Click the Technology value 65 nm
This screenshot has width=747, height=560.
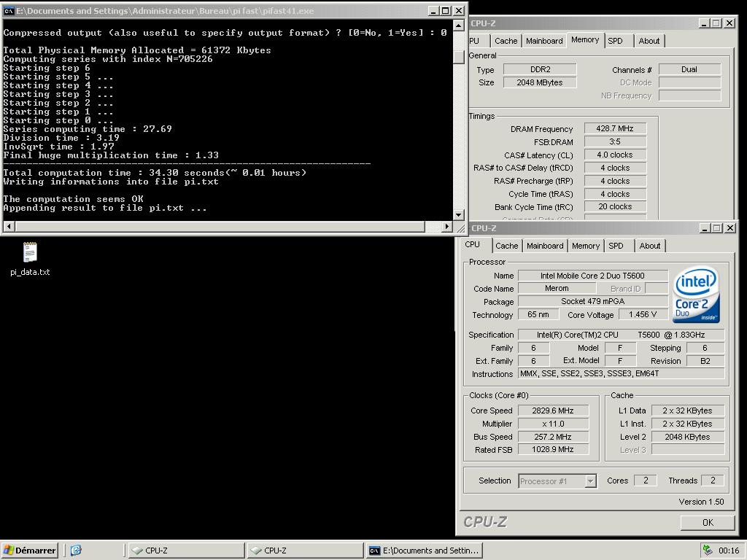pyautogui.click(x=538, y=315)
